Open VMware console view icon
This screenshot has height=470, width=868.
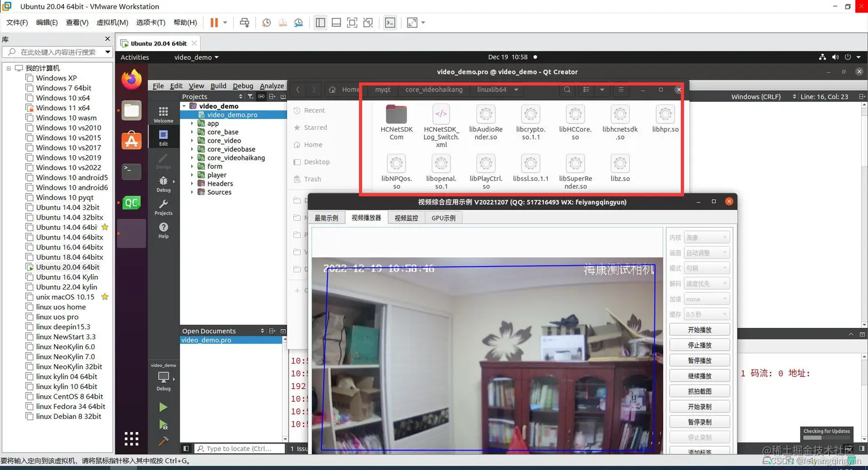[x=390, y=22]
